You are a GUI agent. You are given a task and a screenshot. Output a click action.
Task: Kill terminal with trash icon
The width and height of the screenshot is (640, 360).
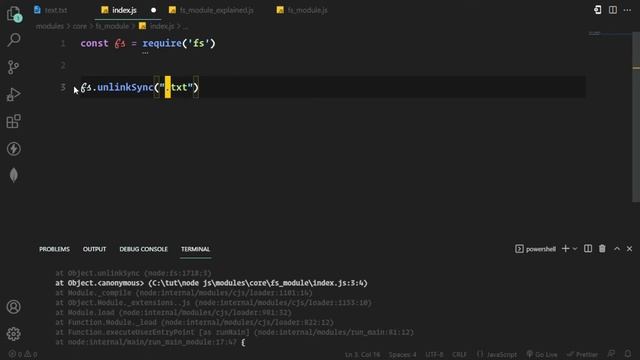[602, 249]
